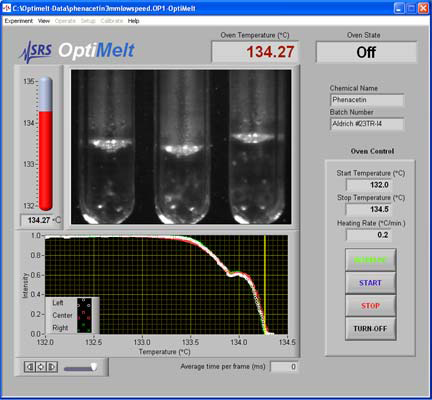
Task: Open the Experiment menu
Action: [19, 21]
